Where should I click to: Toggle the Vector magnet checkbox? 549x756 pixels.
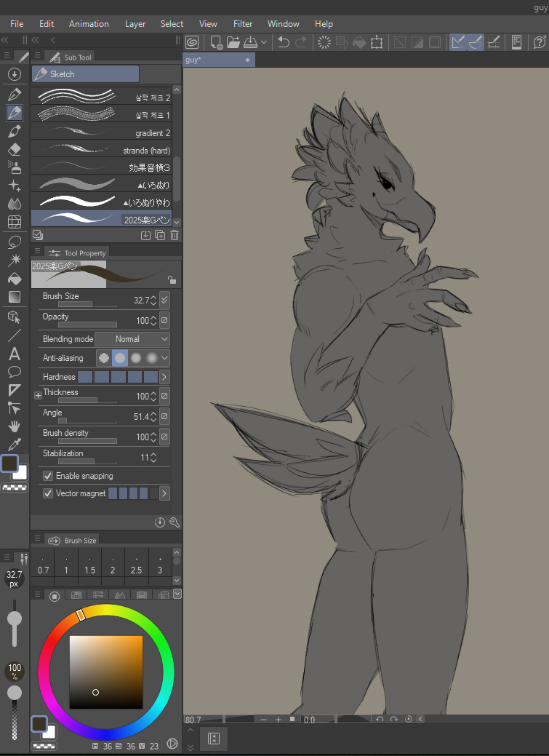(48, 493)
